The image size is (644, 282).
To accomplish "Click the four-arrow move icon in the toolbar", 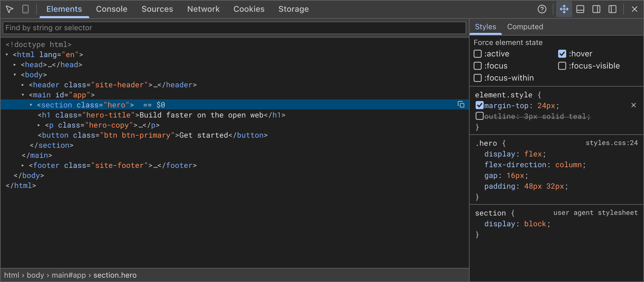I will (x=564, y=9).
